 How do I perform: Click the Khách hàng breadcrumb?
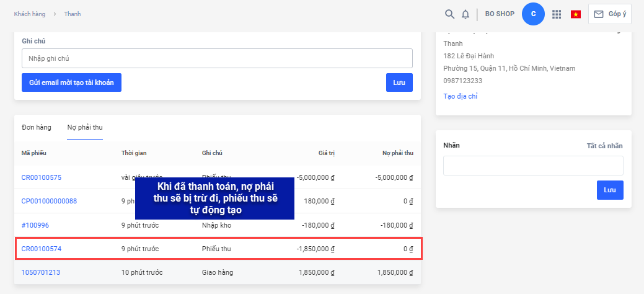29,14
